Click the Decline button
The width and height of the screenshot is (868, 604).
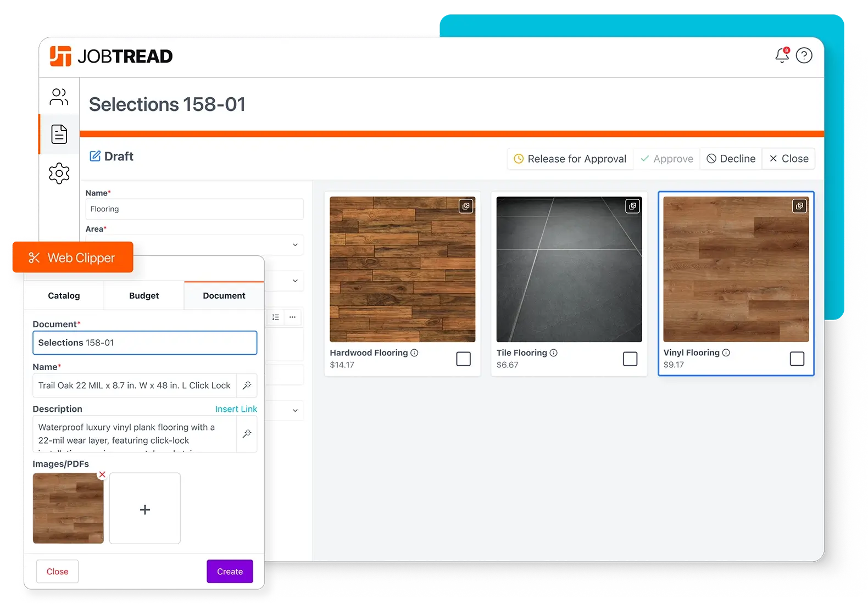pos(731,159)
